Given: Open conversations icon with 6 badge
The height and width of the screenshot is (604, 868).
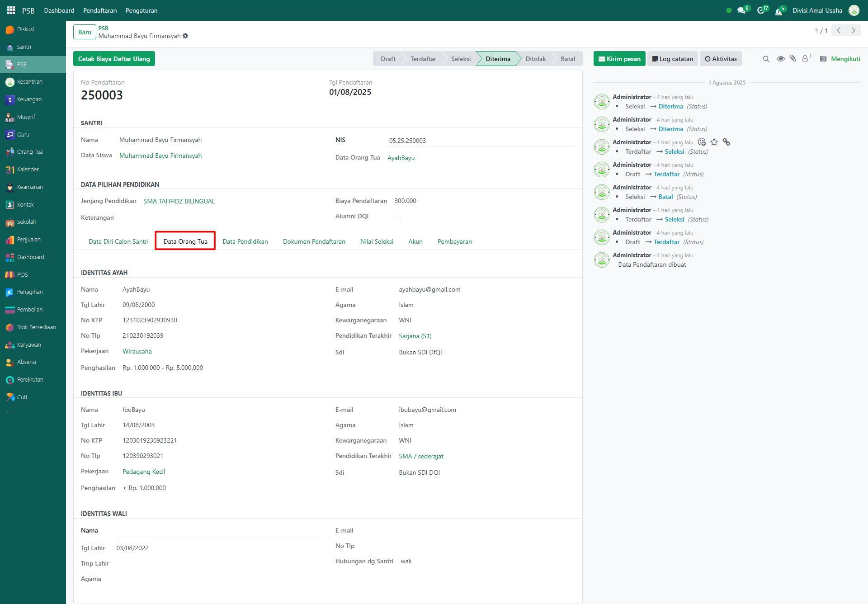Looking at the screenshot, I should [741, 10].
